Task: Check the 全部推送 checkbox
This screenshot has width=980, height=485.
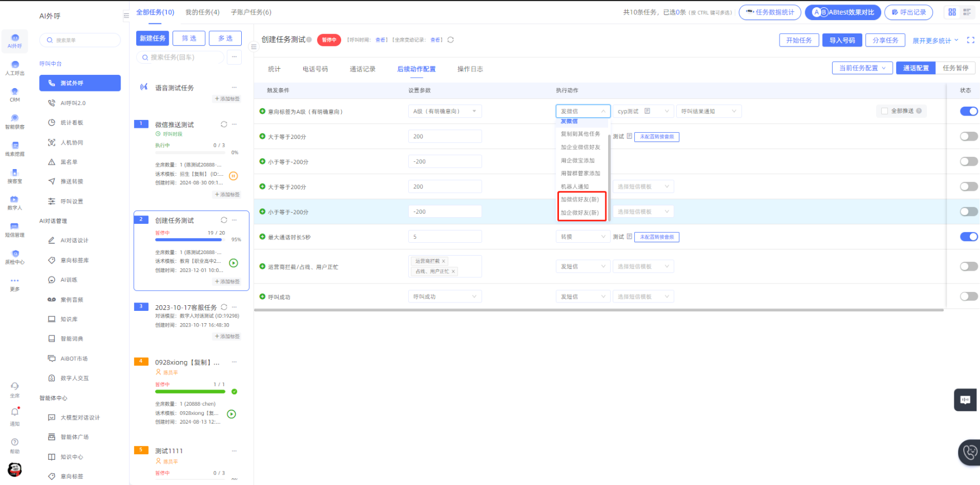Action: [885, 111]
